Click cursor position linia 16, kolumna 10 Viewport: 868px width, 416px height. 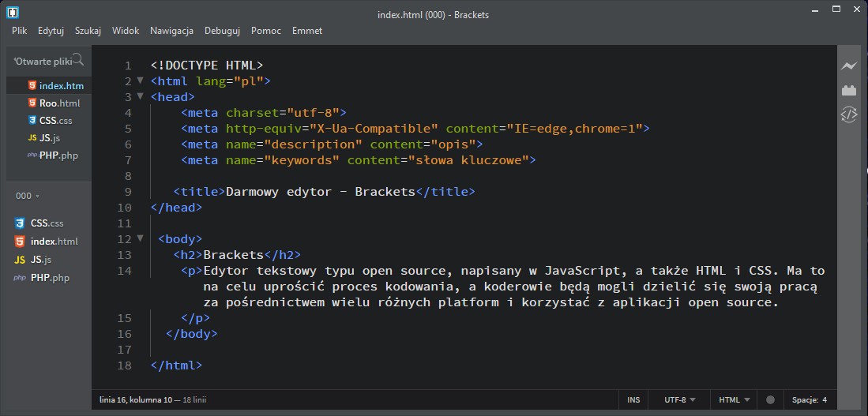coord(136,399)
